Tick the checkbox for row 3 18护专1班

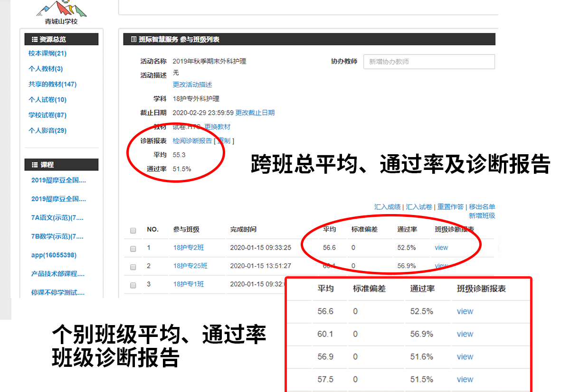pyautogui.click(x=133, y=285)
